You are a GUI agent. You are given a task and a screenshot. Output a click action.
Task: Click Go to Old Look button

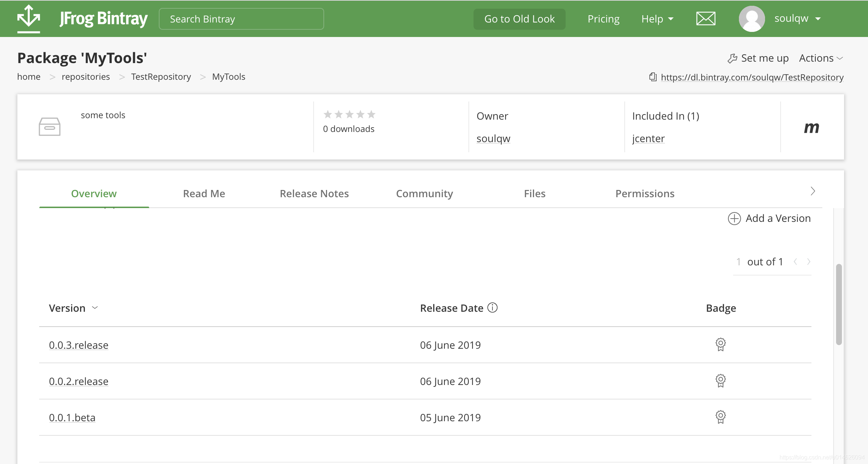click(519, 19)
